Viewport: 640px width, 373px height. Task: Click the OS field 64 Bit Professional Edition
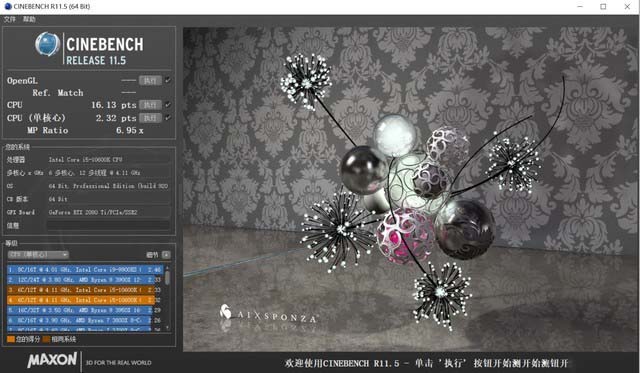click(x=108, y=186)
